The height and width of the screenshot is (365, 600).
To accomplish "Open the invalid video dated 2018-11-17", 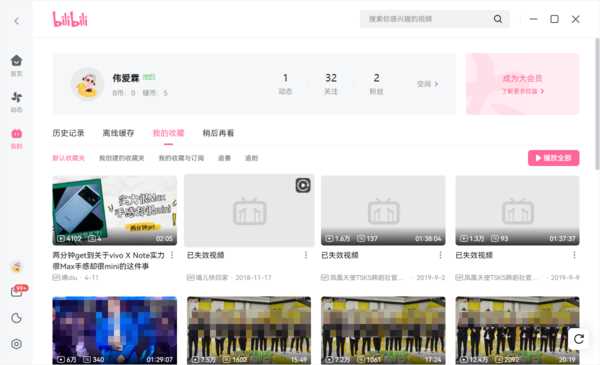I will tap(249, 210).
